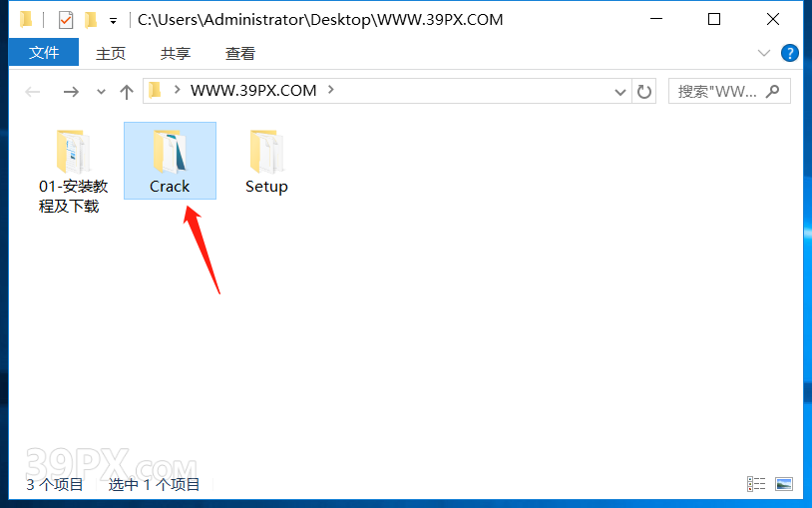
Task: Open the 共享 ribbon tab
Action: pyautogui.click(x=176, y=53)
